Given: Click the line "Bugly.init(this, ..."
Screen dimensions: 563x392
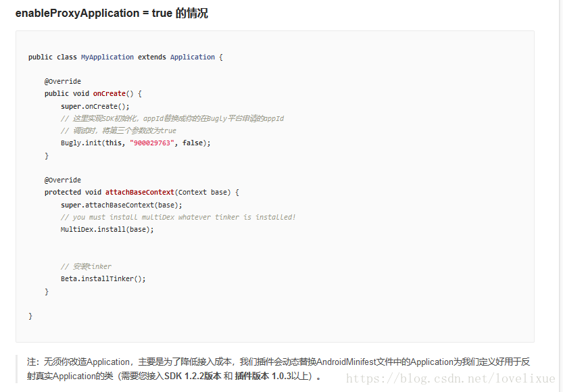Looking at the screenshot, I should (136, 143).
